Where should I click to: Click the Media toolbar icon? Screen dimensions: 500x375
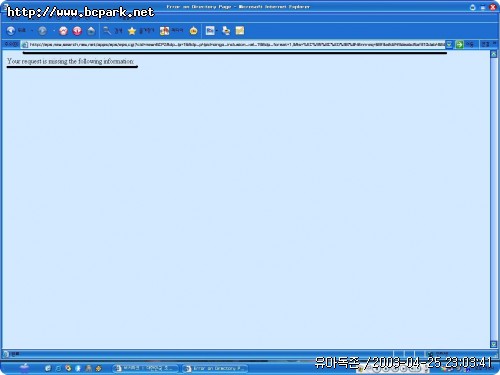pyautogui.click(x=165, y=31)
